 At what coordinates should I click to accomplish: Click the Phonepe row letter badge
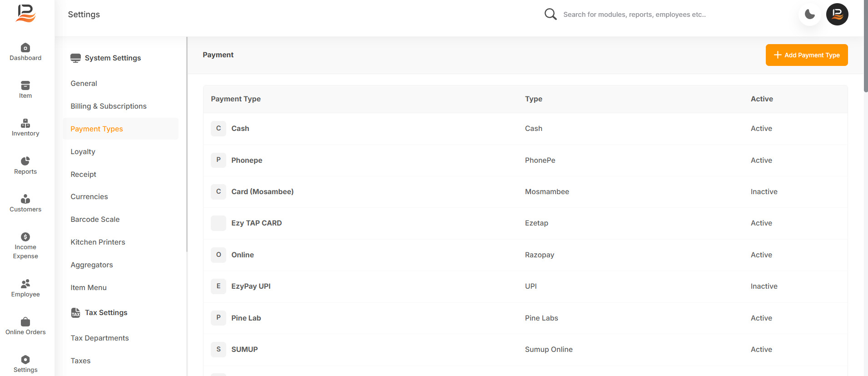[x=218, y=160]
